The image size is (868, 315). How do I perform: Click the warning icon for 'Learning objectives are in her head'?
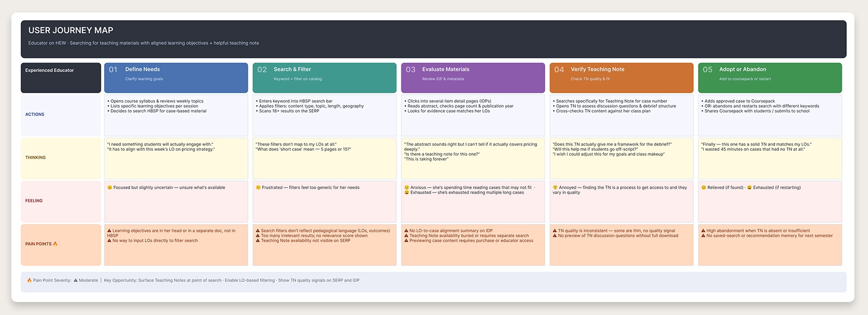click(110, 231)
